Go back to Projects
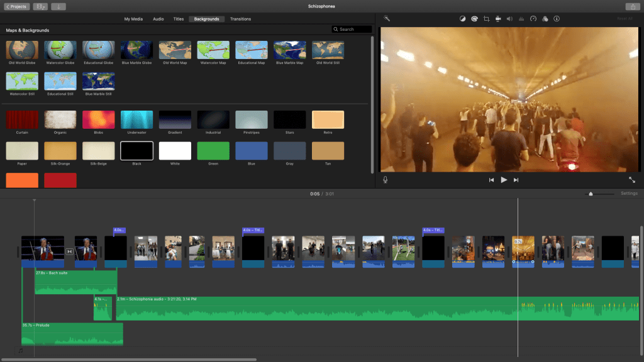 tap(17, 6)
